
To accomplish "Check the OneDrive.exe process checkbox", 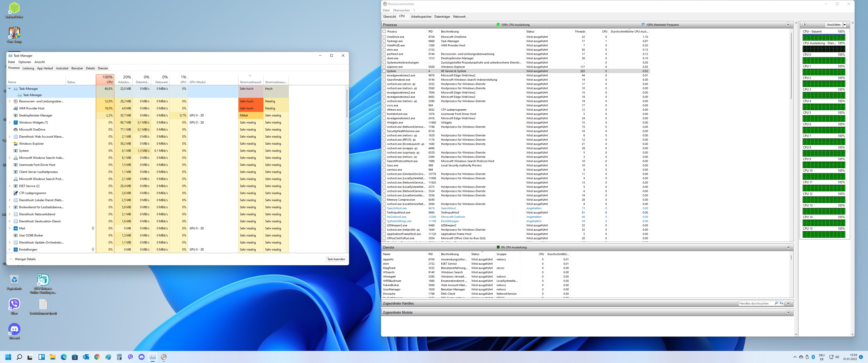I will (384, 37).
